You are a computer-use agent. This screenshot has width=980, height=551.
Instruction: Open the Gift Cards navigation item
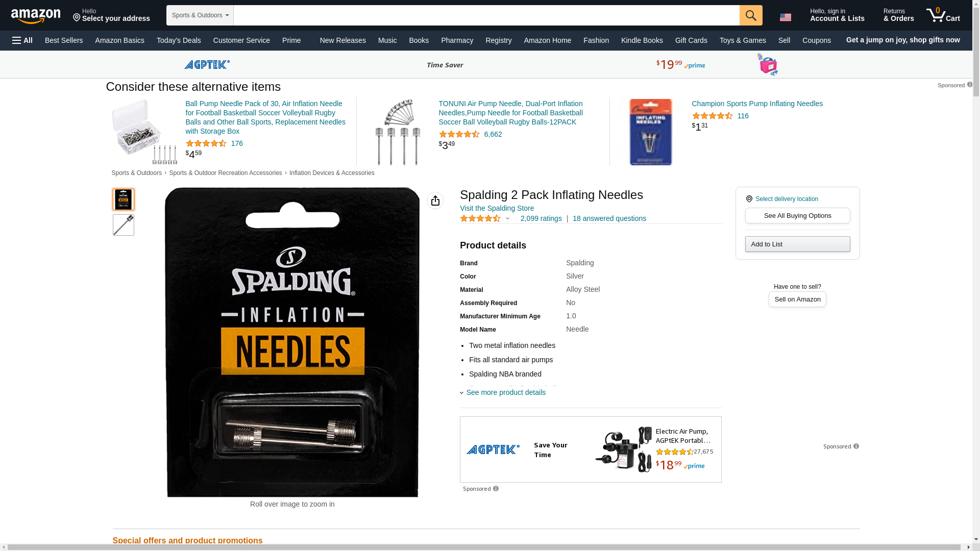691,40
